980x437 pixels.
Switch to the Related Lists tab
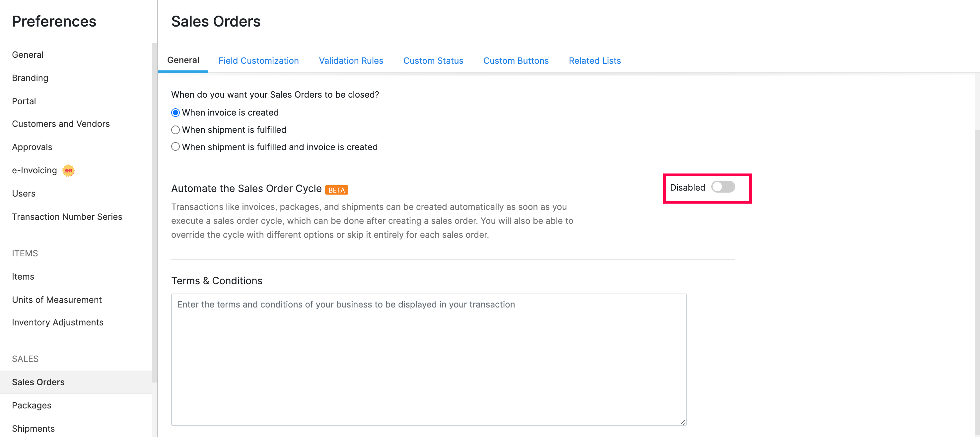point(595,60)
